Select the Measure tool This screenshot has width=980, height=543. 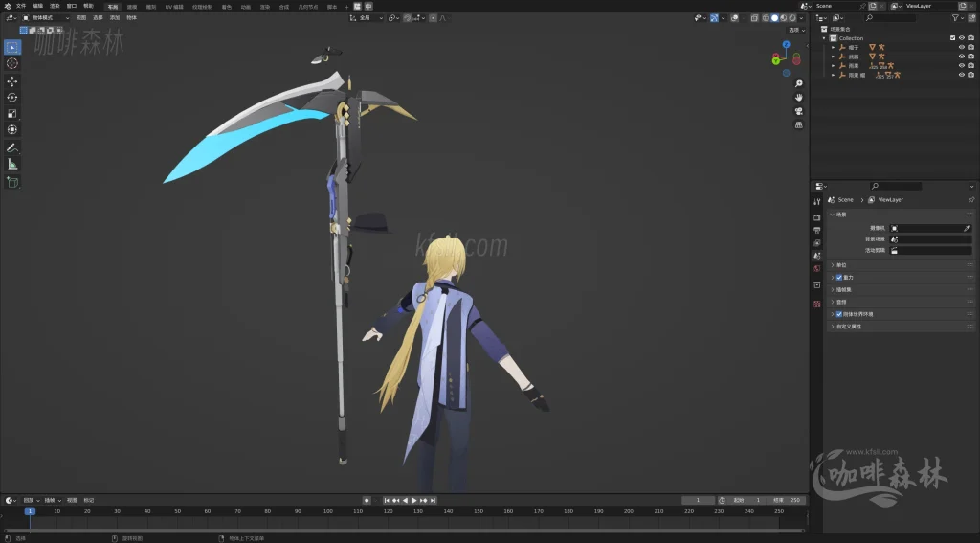coord(11,164)
